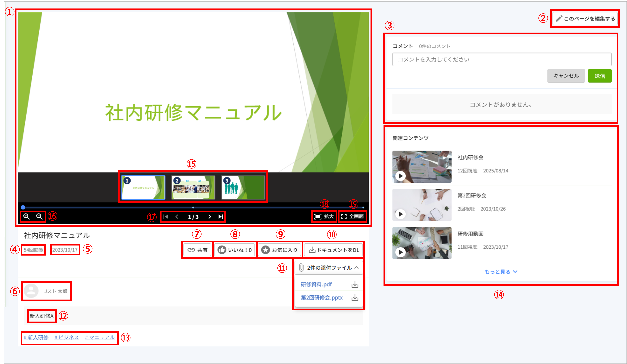Collapse the 2件の添付ファイル attachment list
Viewport: 627px width, 364px height.
point(329,268)
